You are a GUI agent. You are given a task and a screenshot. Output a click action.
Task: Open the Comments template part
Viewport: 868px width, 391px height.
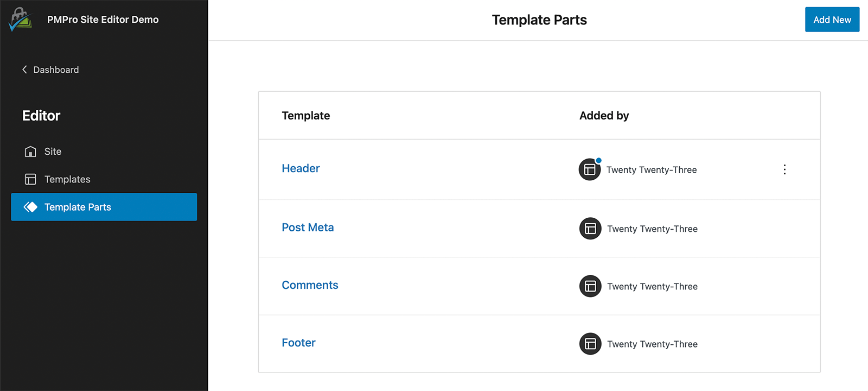pyautogui.click(x=310, y=285)
